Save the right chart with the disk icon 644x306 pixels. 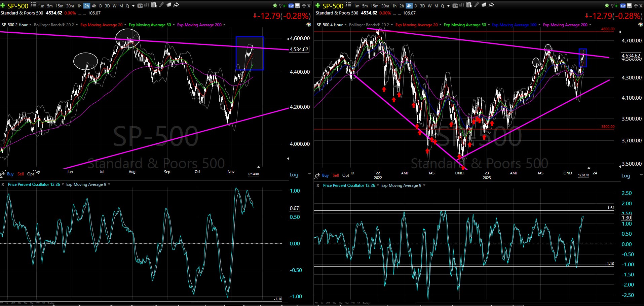coord(629,6)
